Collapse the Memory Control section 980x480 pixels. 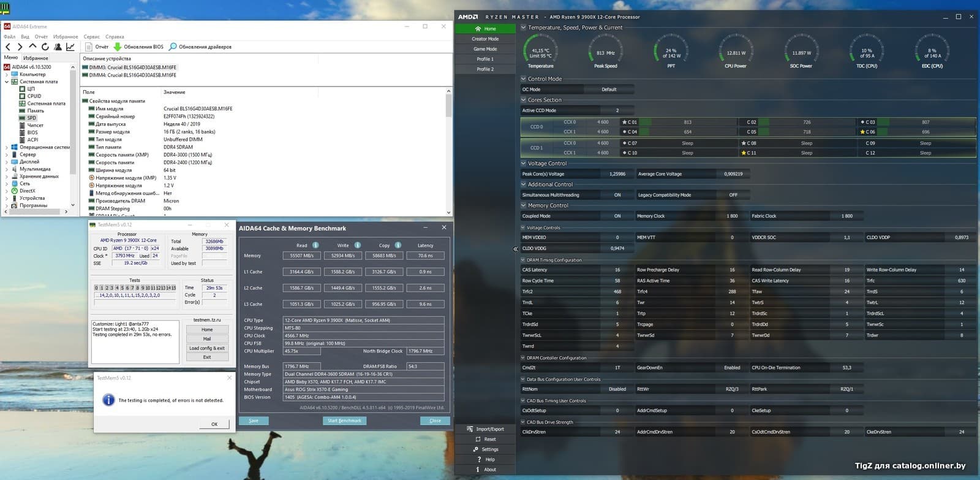(x=523, y=205)
